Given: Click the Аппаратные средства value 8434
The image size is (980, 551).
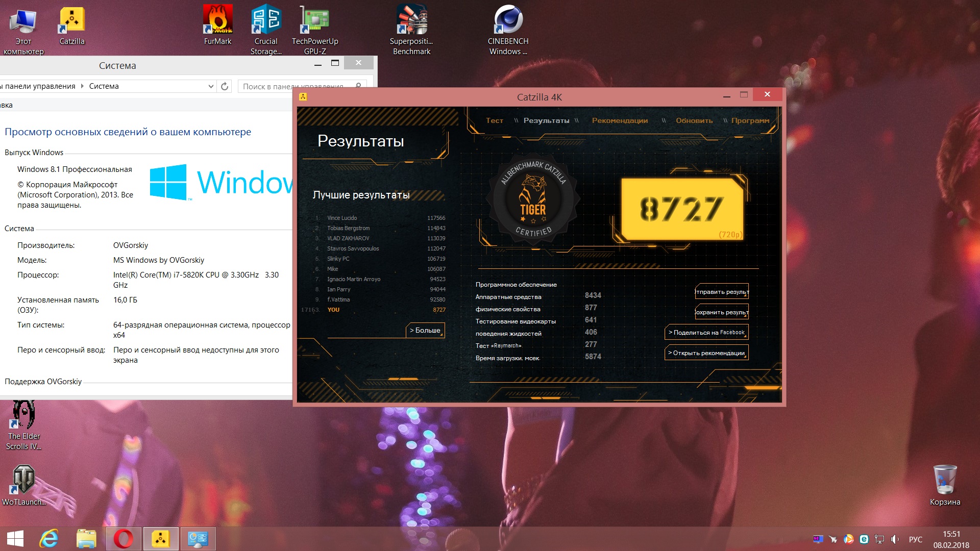Looking at the screenshot, I should pyautogui.click(x=593, y=295).
